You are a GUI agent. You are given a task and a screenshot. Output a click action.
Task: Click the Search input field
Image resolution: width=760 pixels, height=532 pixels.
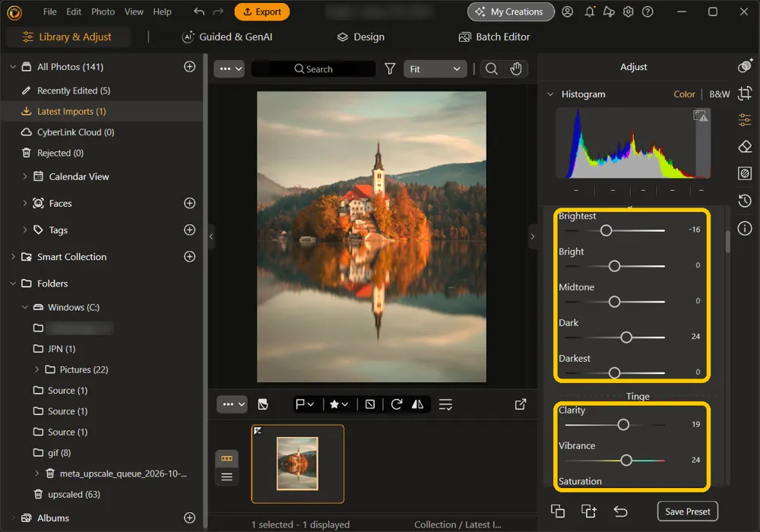coord(314,69)
